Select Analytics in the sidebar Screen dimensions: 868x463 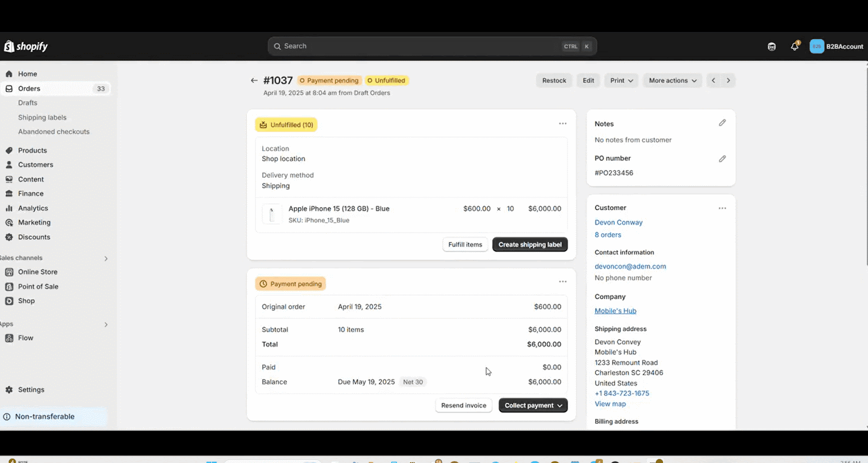(x=33, y=208)
